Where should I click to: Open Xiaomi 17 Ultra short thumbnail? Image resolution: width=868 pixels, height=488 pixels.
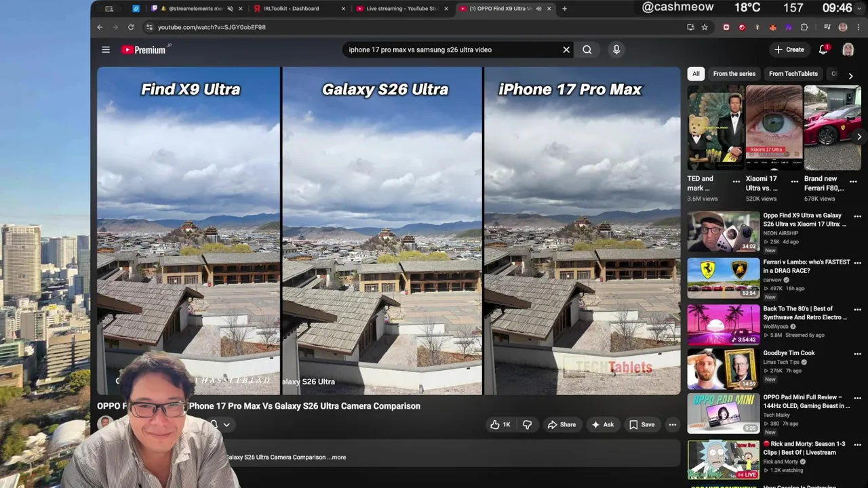774,127
